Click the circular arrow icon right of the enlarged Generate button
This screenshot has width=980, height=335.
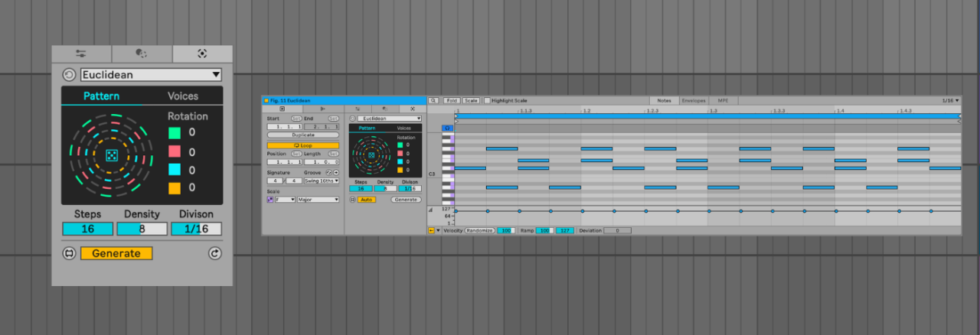point(214,253)
